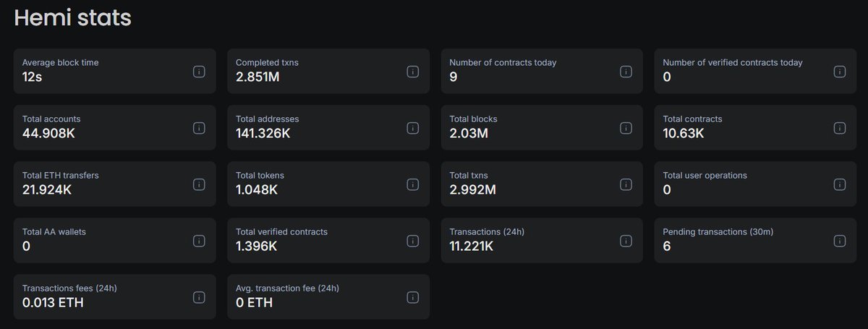Select the 0.013 ETH fees value

click(53, 302)
